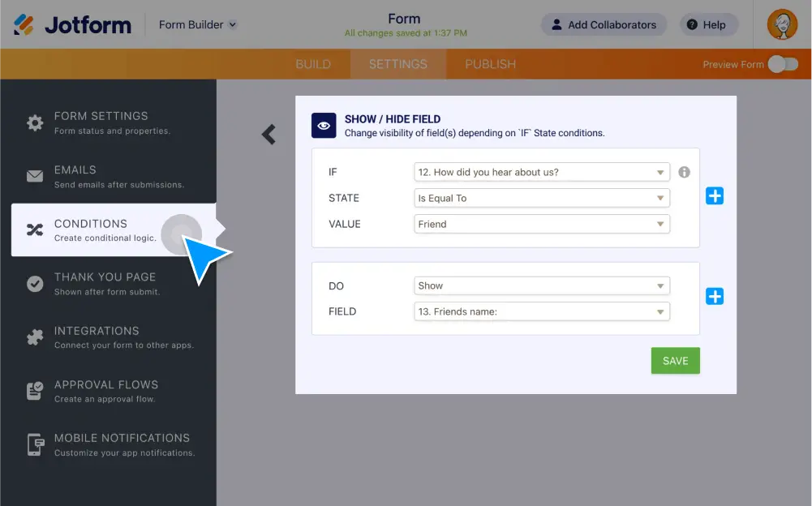Open Emails envelope section in sidebar
Screen dimensions: 812x506
click(x=35, y=177)
